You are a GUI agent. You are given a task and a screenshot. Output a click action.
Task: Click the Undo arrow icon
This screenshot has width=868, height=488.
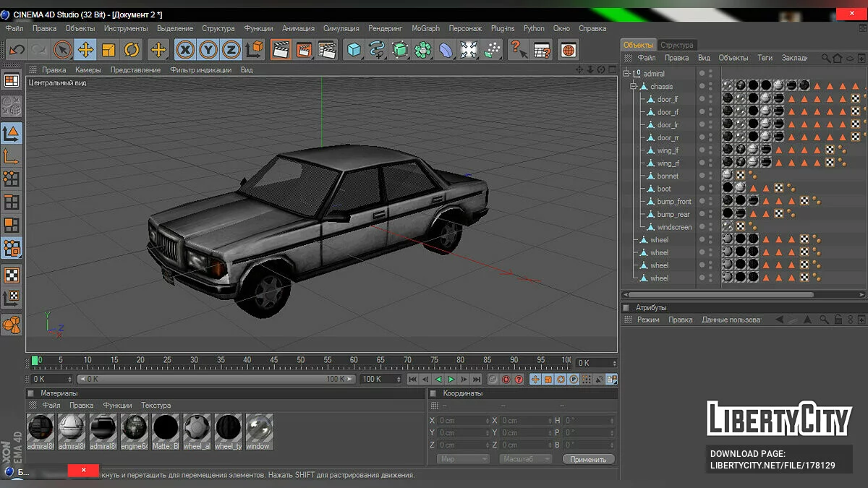coord(17,50)
